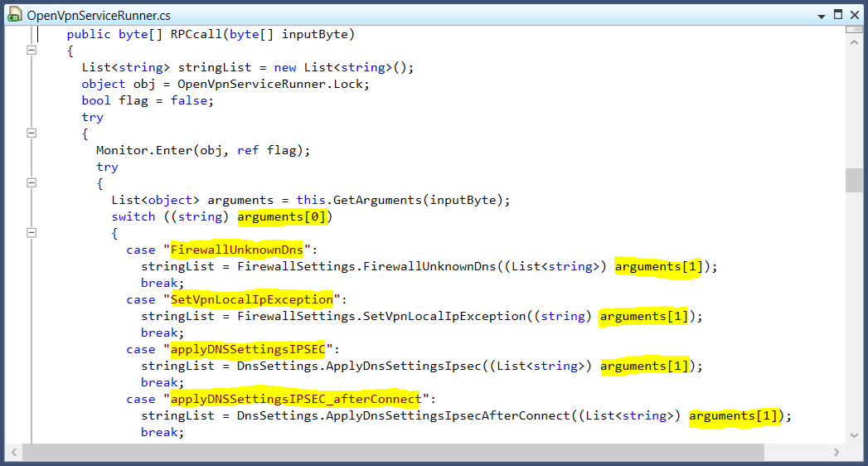868x466 pixels.
Task: Click the inputByte parameter in method signature
Action: pyautogui.click(x=315, y=34)
